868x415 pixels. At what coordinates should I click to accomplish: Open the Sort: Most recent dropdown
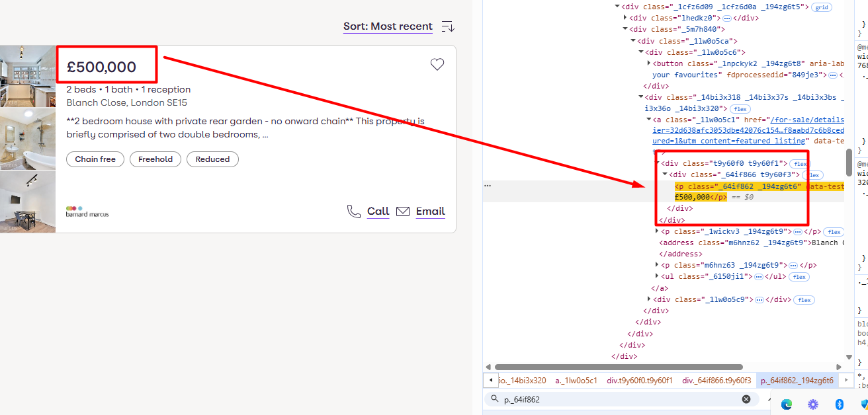click(x=388, y=27)
